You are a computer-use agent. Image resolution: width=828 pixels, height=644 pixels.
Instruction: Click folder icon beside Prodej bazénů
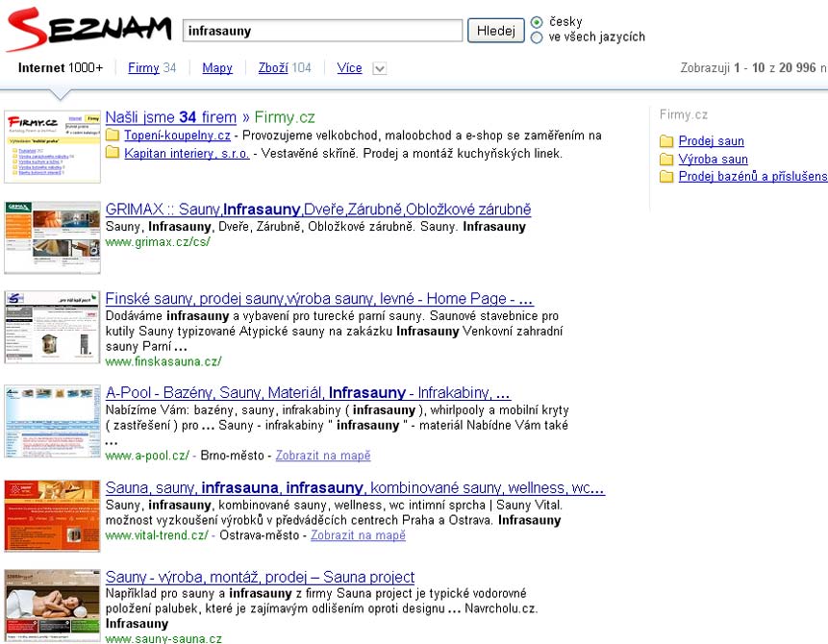666,176
